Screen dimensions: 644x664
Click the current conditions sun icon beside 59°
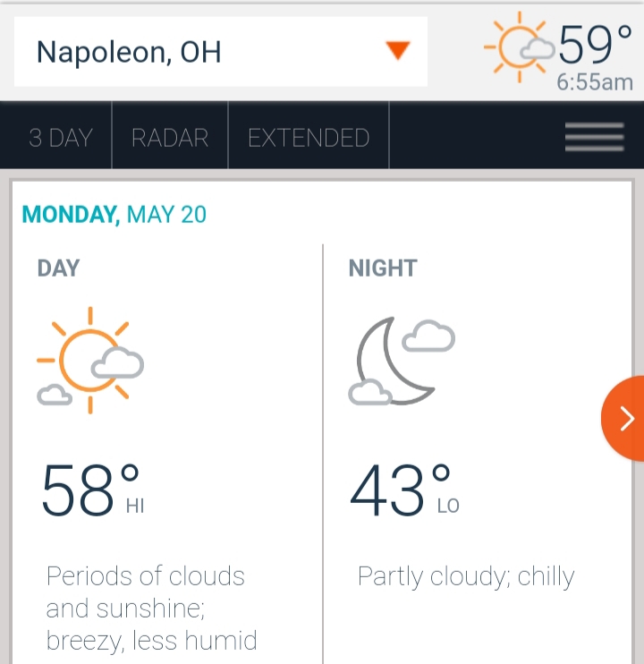pyautogui.click(x=519, y=47)
